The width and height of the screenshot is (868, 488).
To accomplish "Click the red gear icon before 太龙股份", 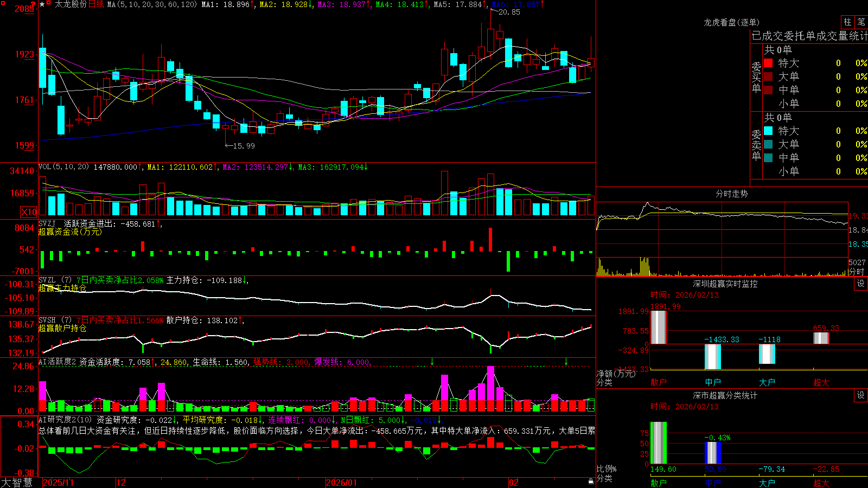I will (x=49, y=3).
